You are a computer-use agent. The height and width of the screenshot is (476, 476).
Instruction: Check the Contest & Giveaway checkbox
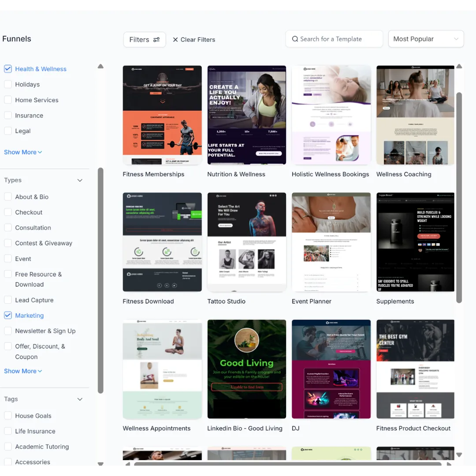(8, 243)
